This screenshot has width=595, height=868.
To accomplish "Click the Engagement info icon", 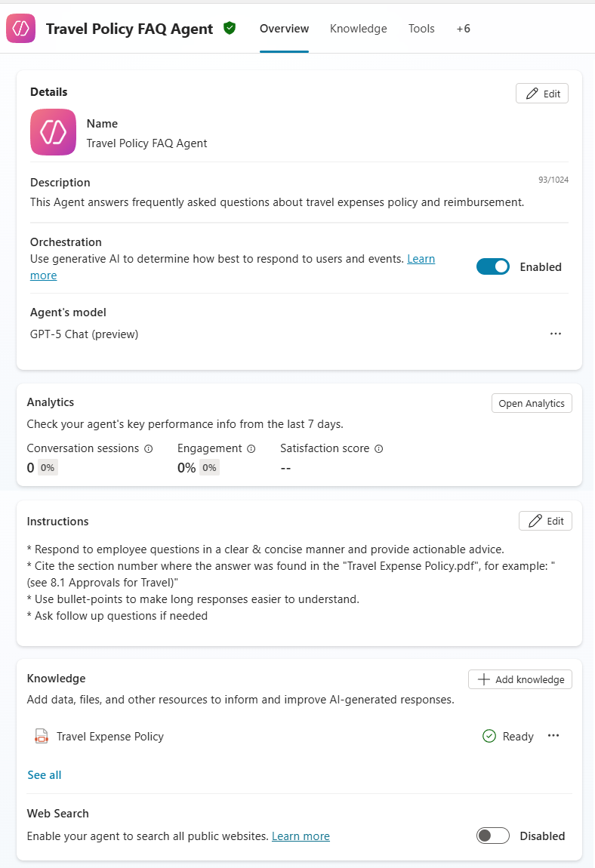I will 251,448.
